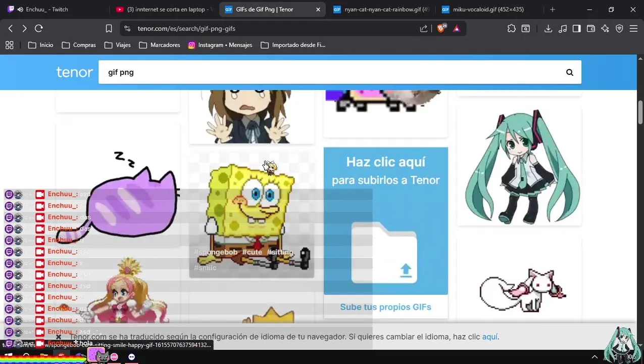Go back with the browser back arrow
The image size is (644, 364).
click(11, 29)
